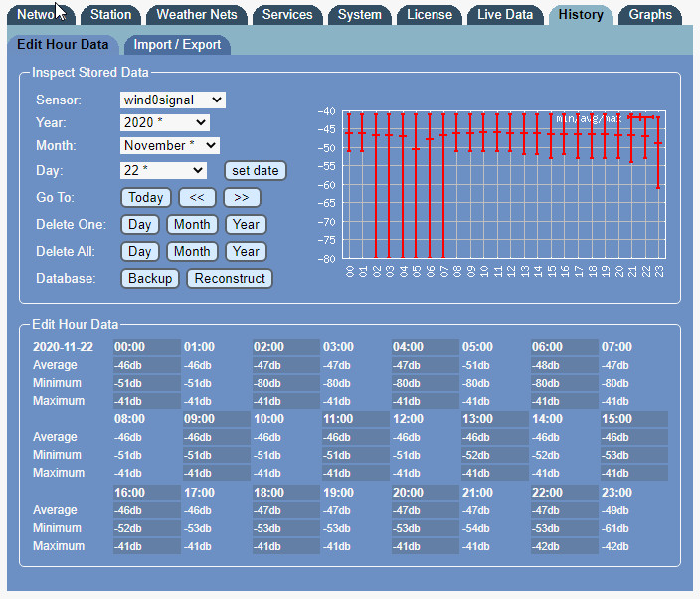Edit the 05:00 Average value -51db
The width and height of the screenshot is (700, 599).
494,365
